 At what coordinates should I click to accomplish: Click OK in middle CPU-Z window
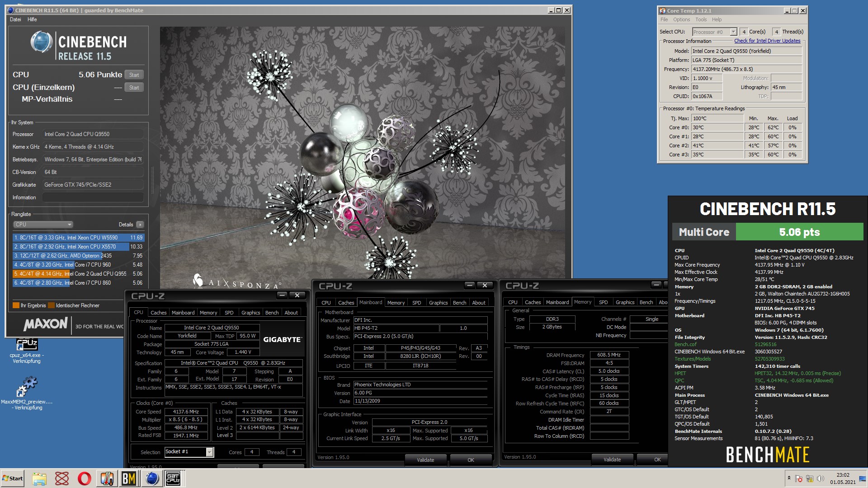471,460
